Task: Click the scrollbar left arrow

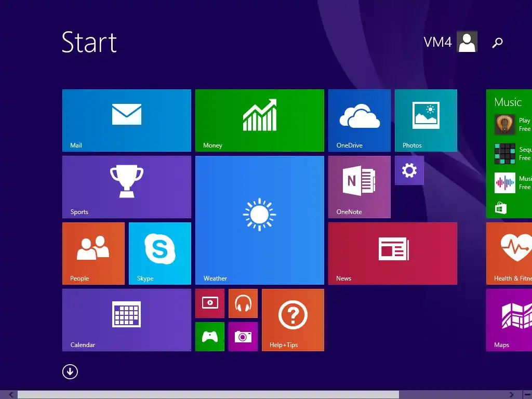Action: pos(11,395)
